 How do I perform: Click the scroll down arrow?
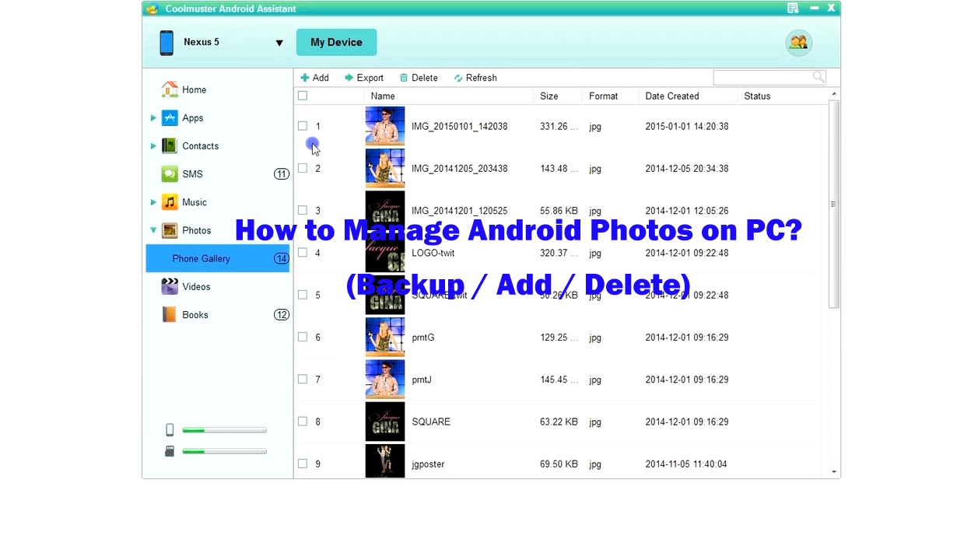[834, 471]
